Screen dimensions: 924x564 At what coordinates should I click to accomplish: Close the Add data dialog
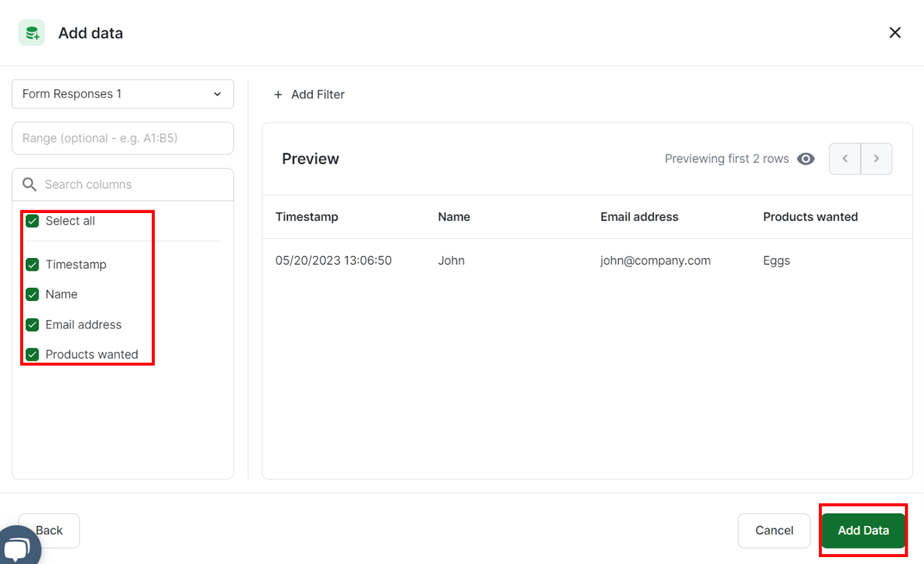[895, 32]
